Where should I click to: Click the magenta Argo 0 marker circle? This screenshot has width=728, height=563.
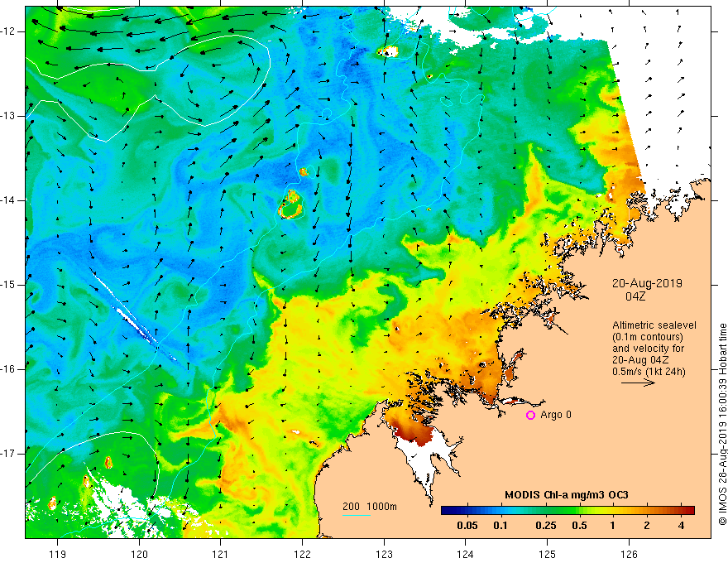coord(530,415)
